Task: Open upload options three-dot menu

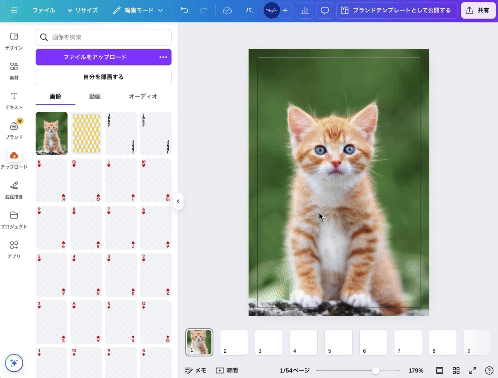Action: click(163, 57)
